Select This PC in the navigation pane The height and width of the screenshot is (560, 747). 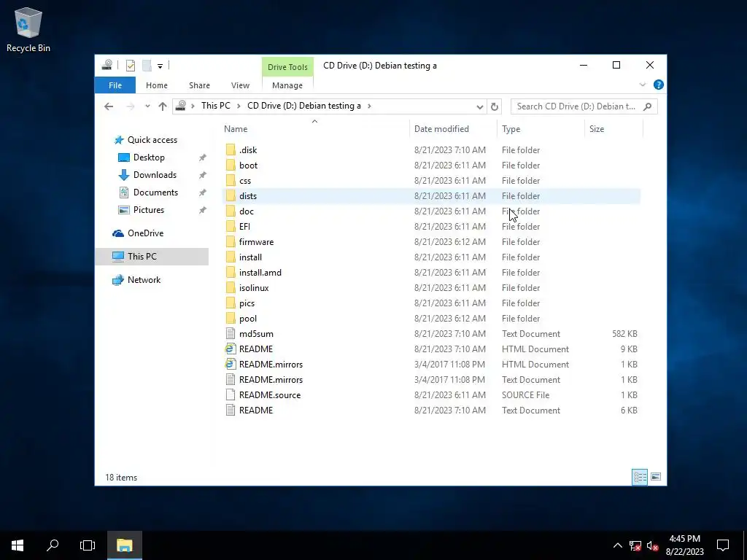point(152,257)
